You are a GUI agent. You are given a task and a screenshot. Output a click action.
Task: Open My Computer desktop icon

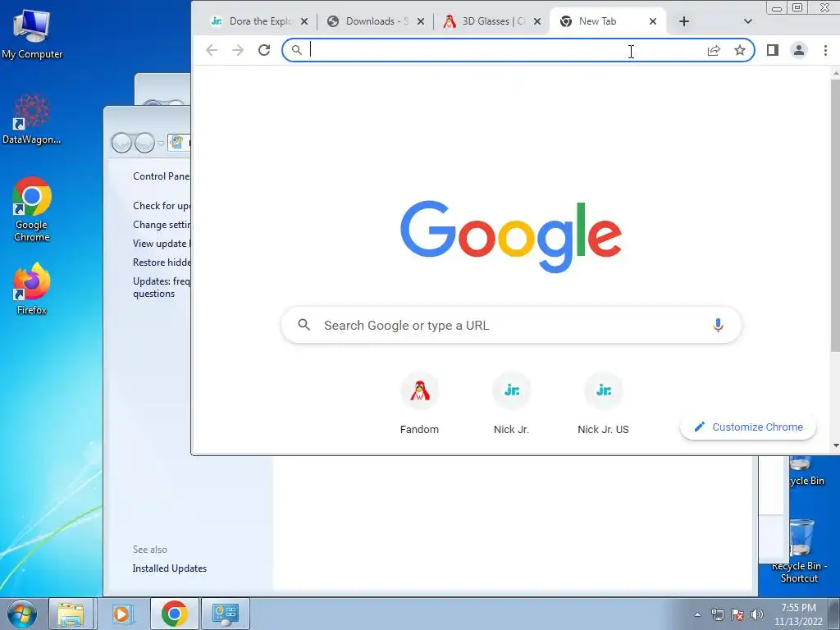pos(32,34)
